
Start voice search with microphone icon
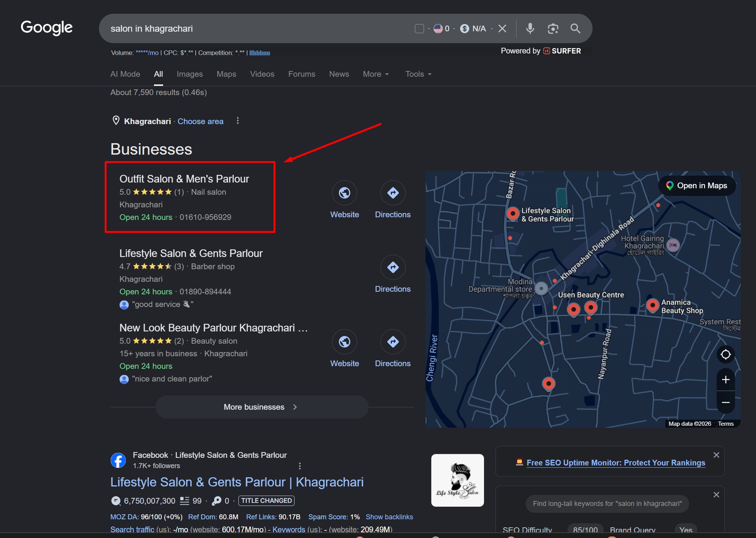coord(530,29)
